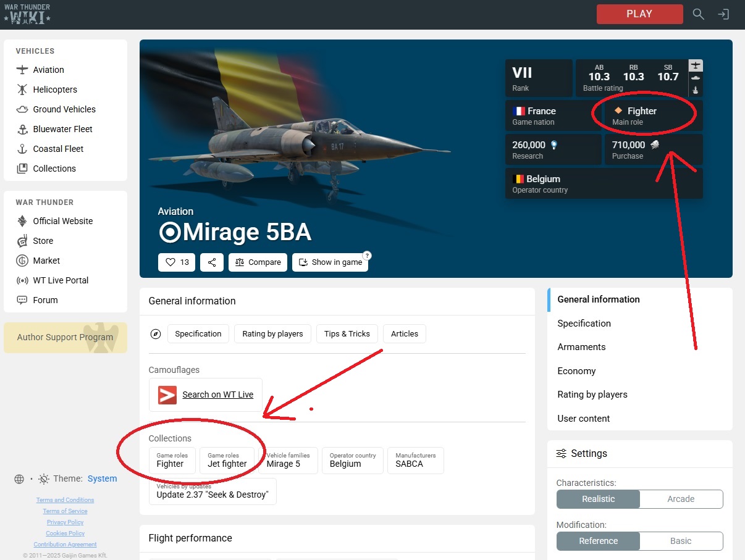Open the Privacy Policy link

click(65, 522)
